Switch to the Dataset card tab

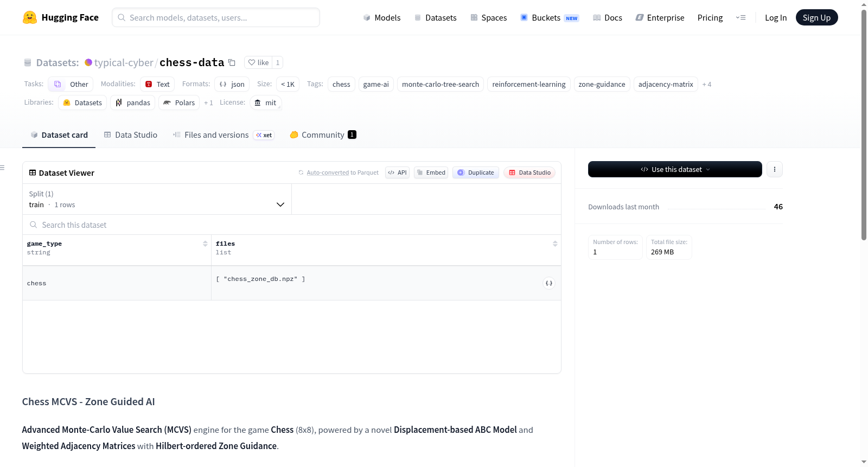59,135
